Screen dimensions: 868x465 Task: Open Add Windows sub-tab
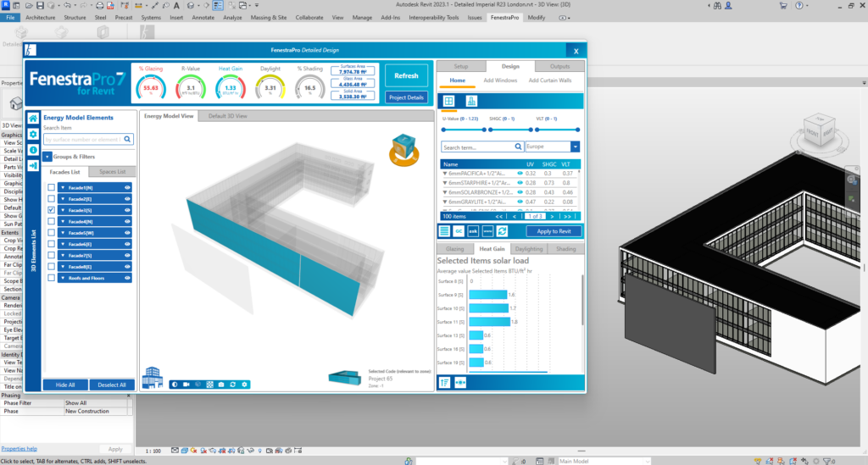[500, 80]
